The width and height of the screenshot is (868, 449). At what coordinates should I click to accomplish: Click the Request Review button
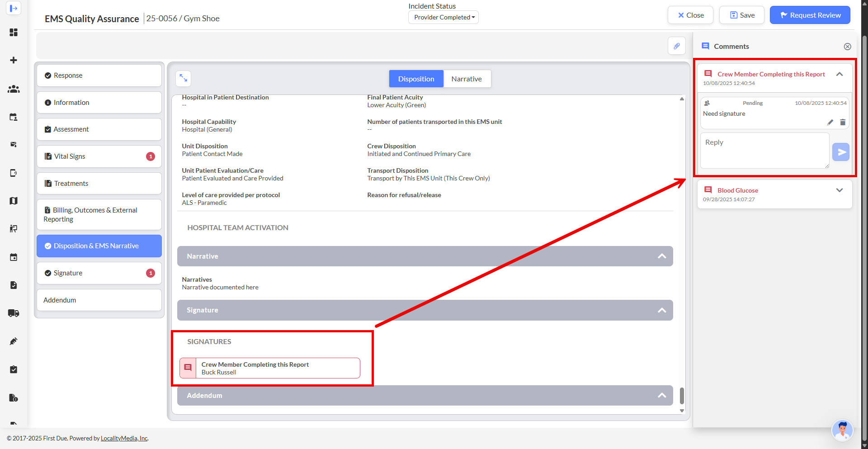[810, 15]
